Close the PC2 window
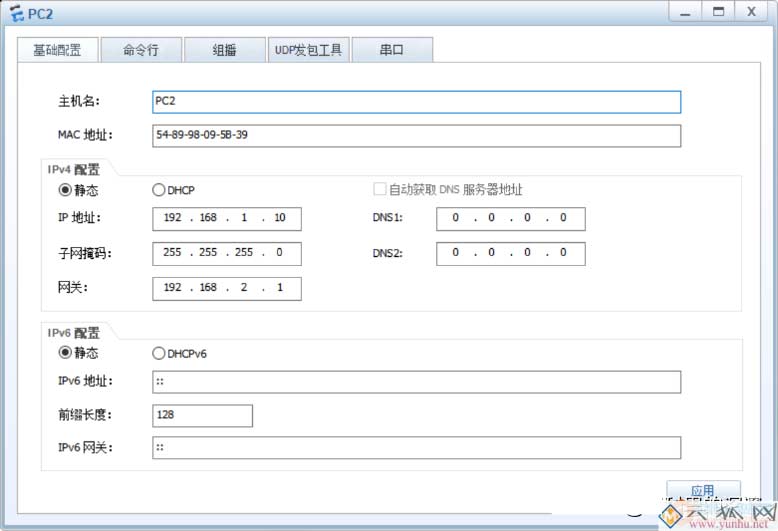778x531 pixels. [751, 12]
